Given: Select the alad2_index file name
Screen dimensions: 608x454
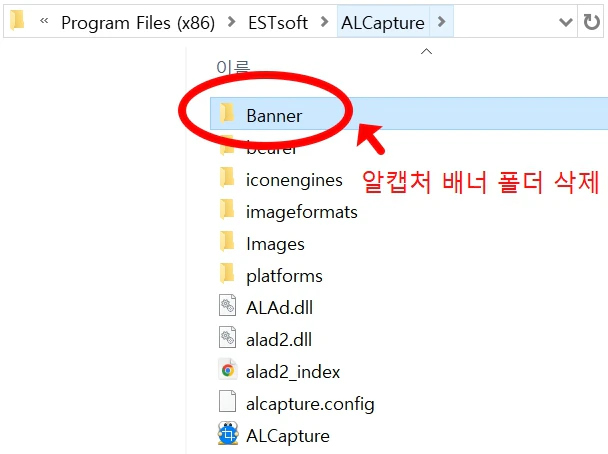Looking at the screenshot, I should point(293,372).
